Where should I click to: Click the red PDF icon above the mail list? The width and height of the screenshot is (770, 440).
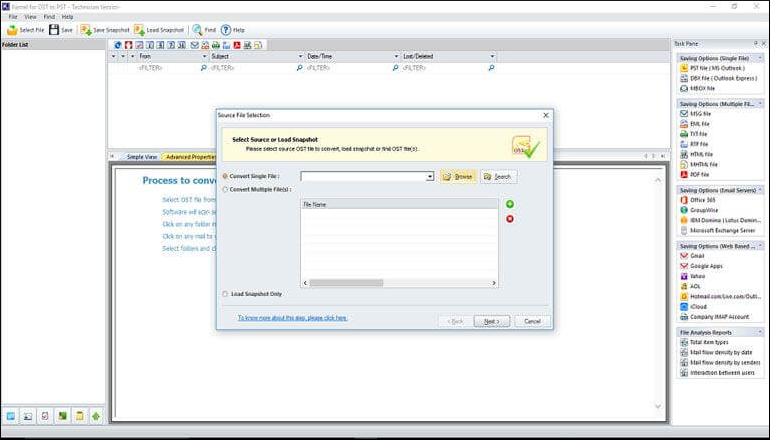point(237,45)
